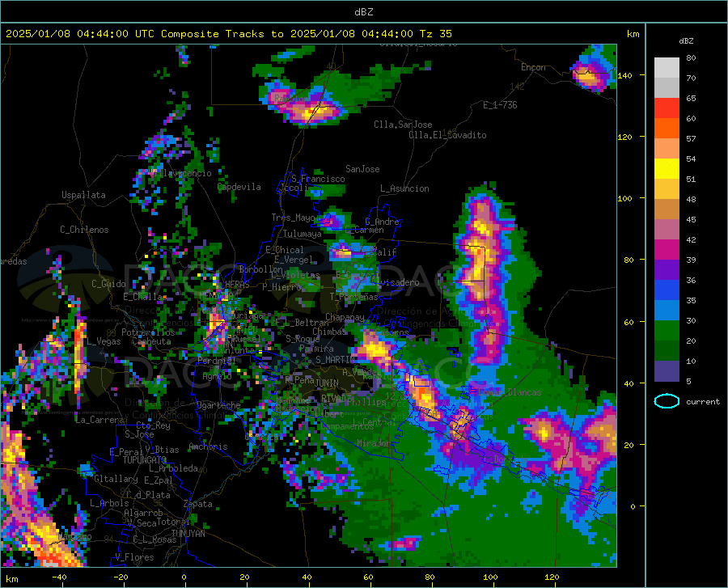The width and height of the screenshot is (728, 588).
Task: Click the 'E_Chical' map label
Action: [x=285, y=250]
